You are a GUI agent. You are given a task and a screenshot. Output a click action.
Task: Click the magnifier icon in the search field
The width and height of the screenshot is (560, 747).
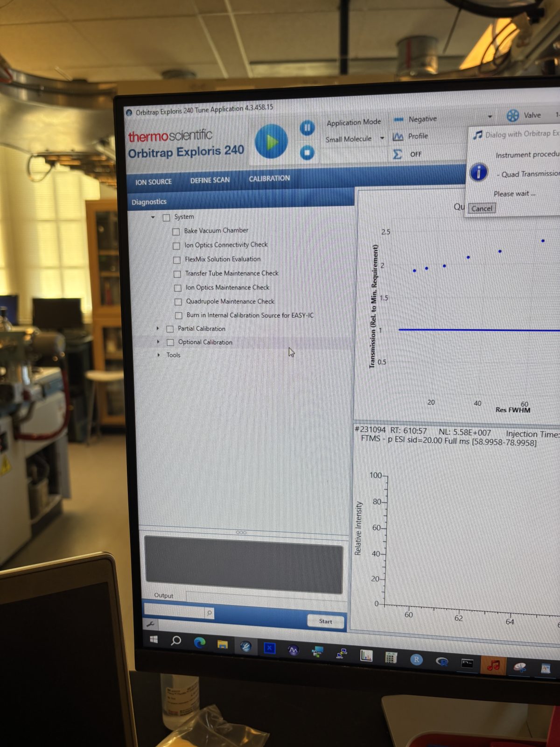(210, 613)
